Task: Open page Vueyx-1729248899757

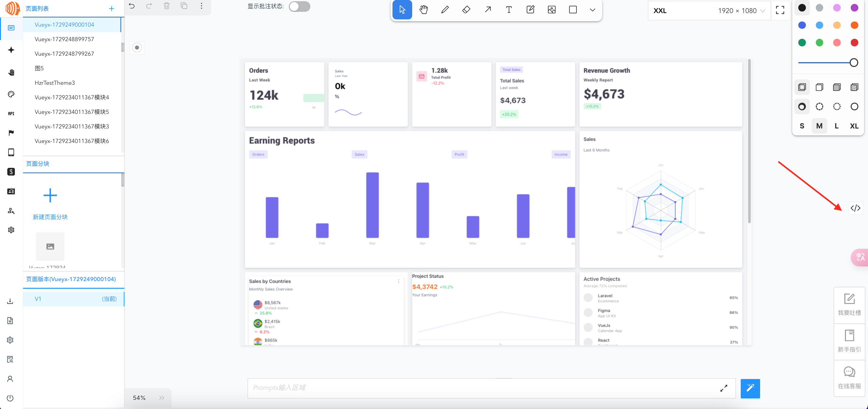Action: (64, 39)
